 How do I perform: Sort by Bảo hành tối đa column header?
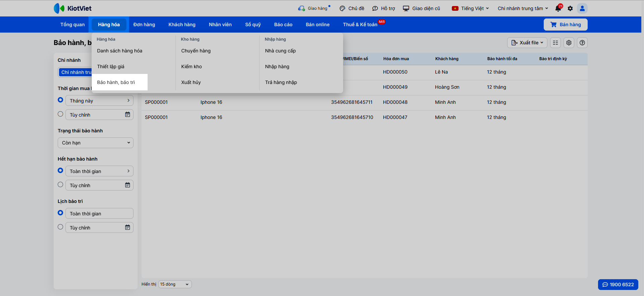point(502,59)
